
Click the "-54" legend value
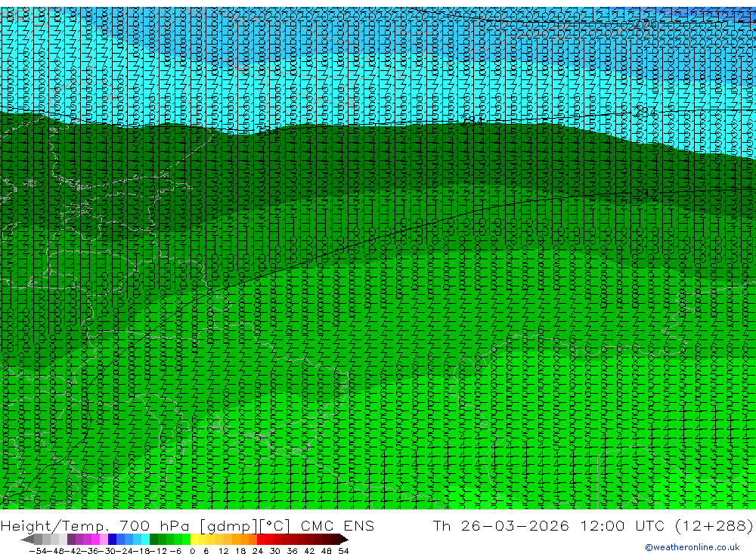pos(38,551)
